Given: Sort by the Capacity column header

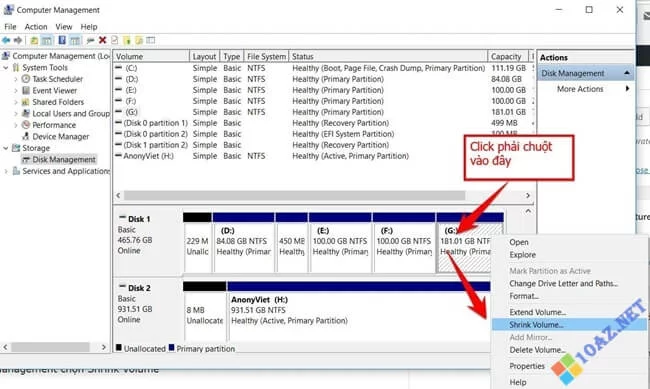Looking at the screenshot, I should tap(508, 56).
